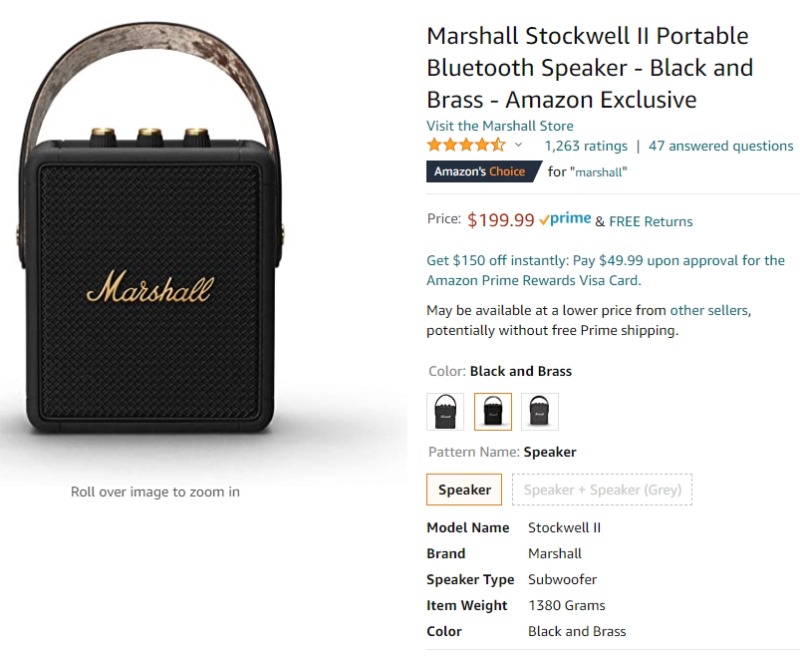Open the other sellers link

point(709,310)
